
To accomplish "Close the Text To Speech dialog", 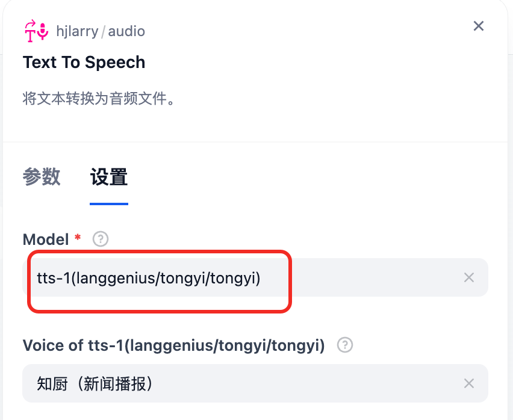I will coord(478,26).
